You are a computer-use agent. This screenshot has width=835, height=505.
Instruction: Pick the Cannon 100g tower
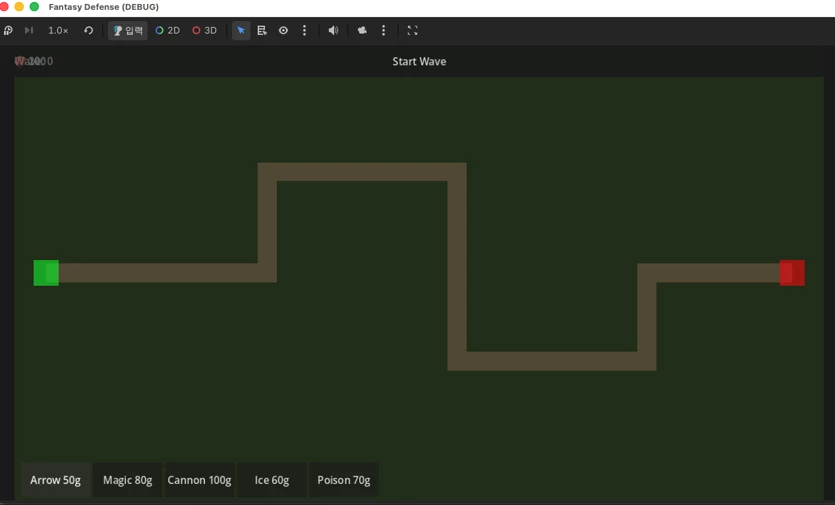[199, 480]
